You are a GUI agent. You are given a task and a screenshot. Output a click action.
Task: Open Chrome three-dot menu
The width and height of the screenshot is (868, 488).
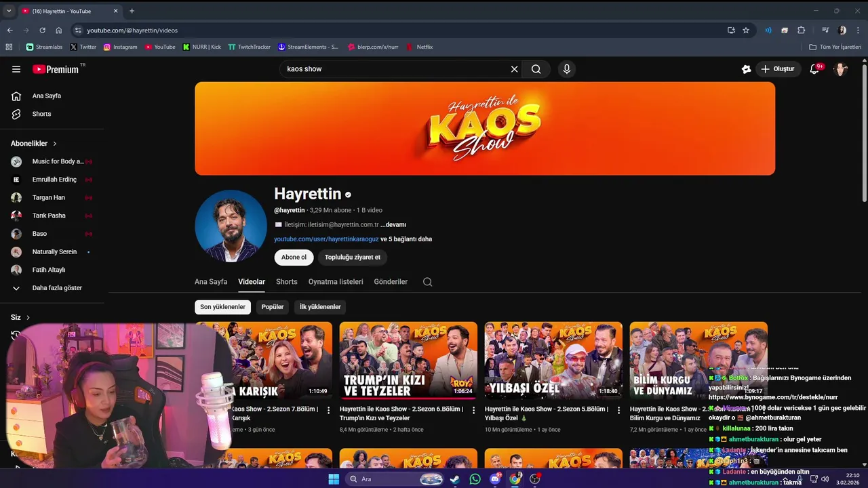[858, 30]
